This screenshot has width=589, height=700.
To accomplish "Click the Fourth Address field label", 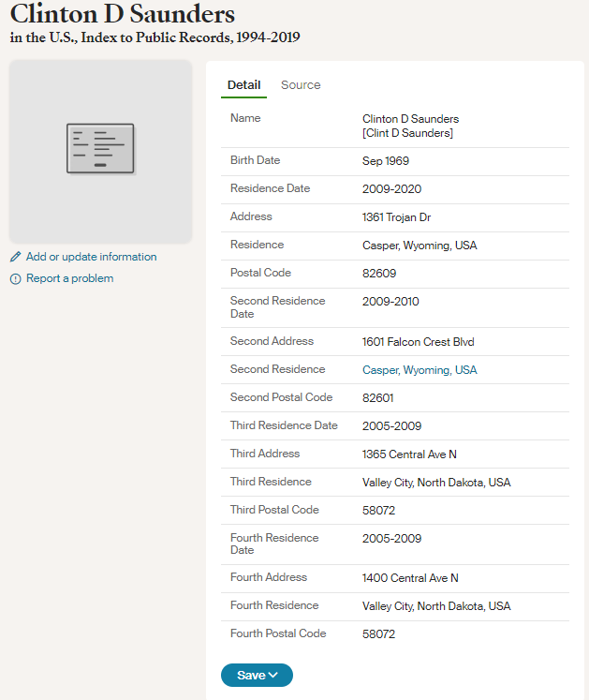I will pyautogui.click(x=269, y=577).
